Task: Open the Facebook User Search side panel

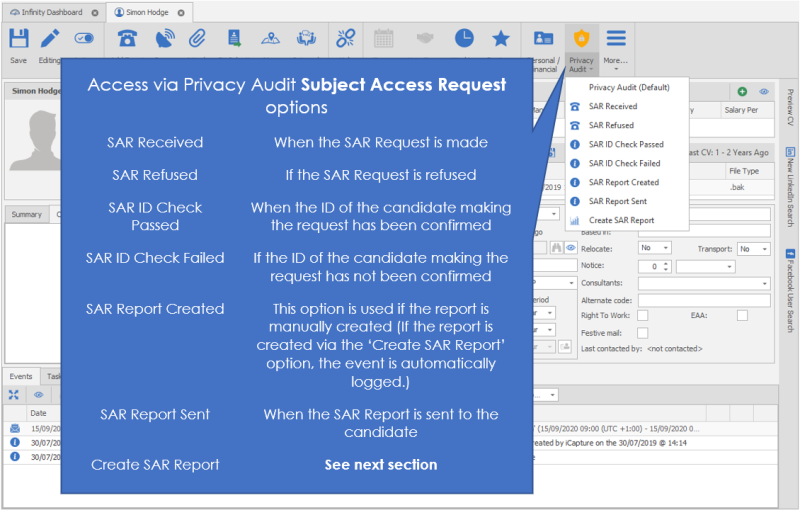Action: pos(790,290)
